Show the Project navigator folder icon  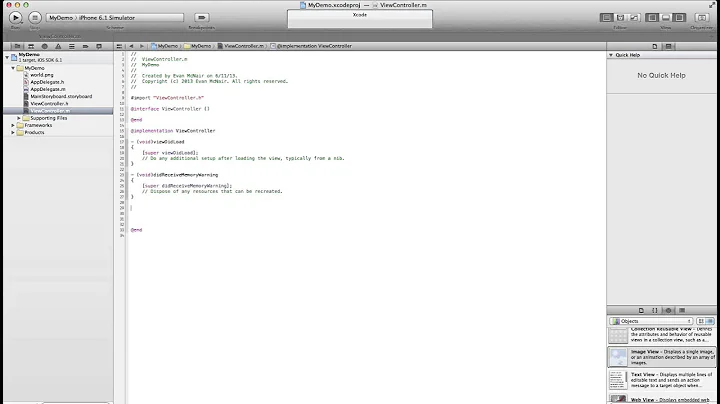click(17, 46)
